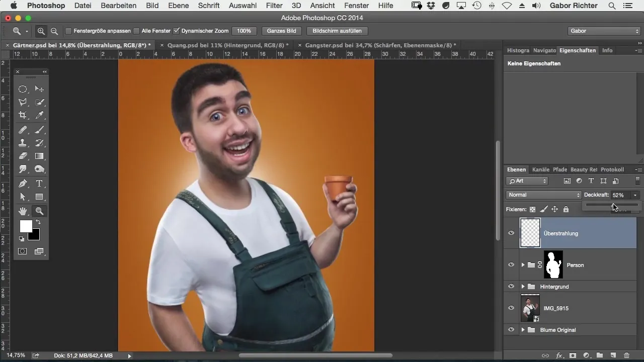Image resolution: width=644 pixels, height=362 pixels.
Task: Select the Sponge tool
Action: 39,169
